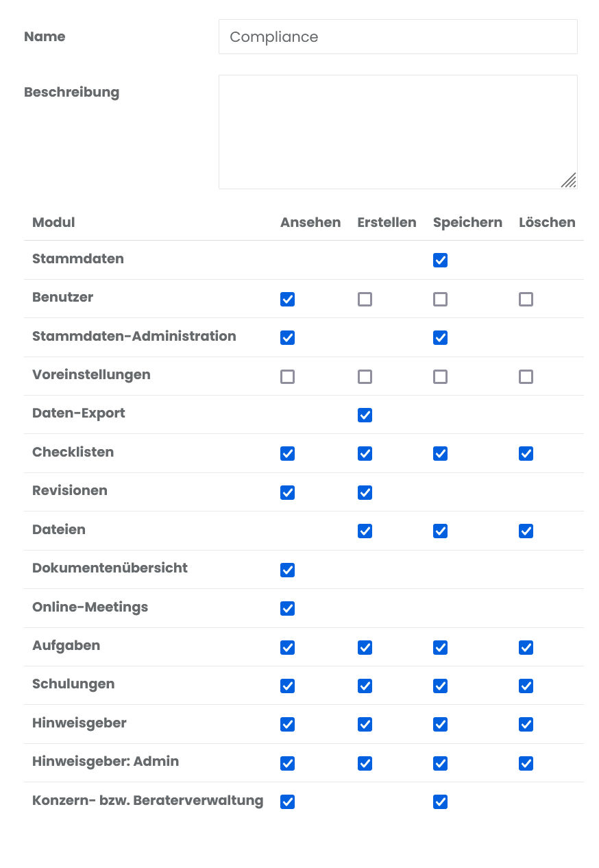Uncheck Dateien Speichern checkbox
The width and height of the screenshot is (599, 868).
coord(441,531)
